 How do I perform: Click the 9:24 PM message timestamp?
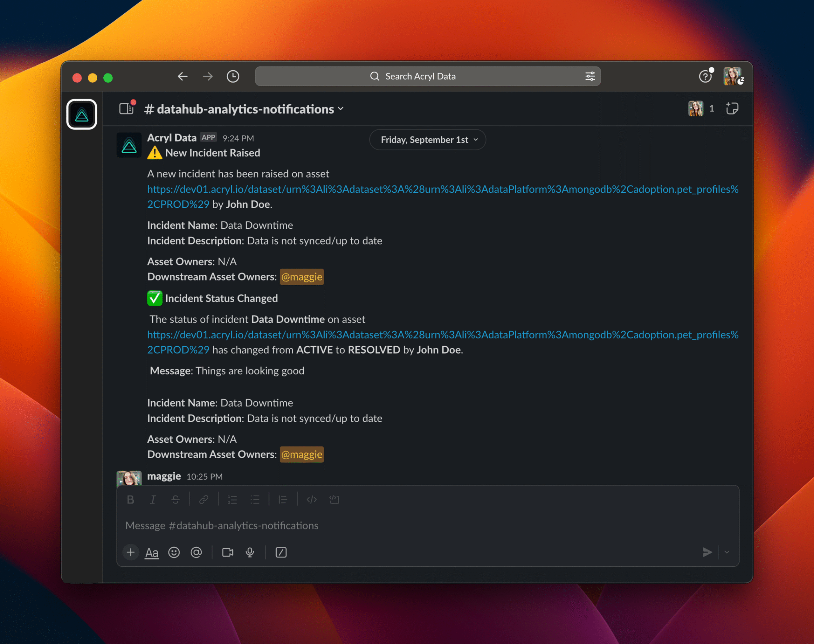coord(238,138)
